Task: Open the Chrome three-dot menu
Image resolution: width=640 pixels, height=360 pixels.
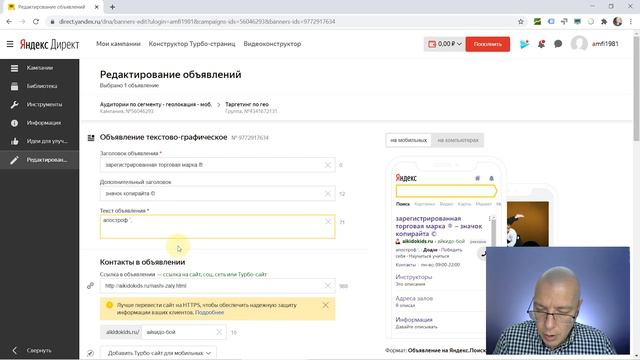Action: (x=631, y=22)
